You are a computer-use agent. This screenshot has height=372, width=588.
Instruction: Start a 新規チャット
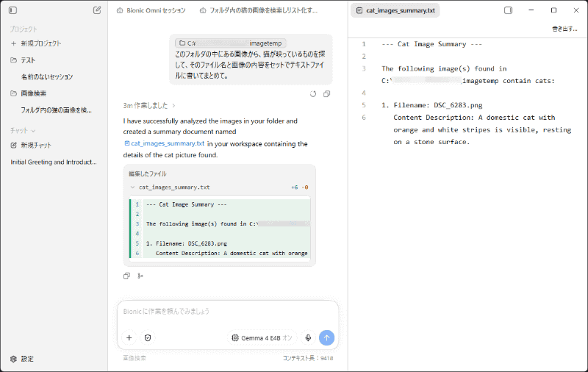pyautogui.click(x=31, y=145)
